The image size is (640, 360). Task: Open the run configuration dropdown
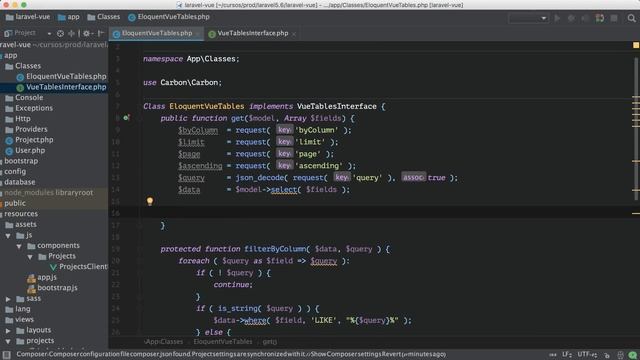(528, 18)
